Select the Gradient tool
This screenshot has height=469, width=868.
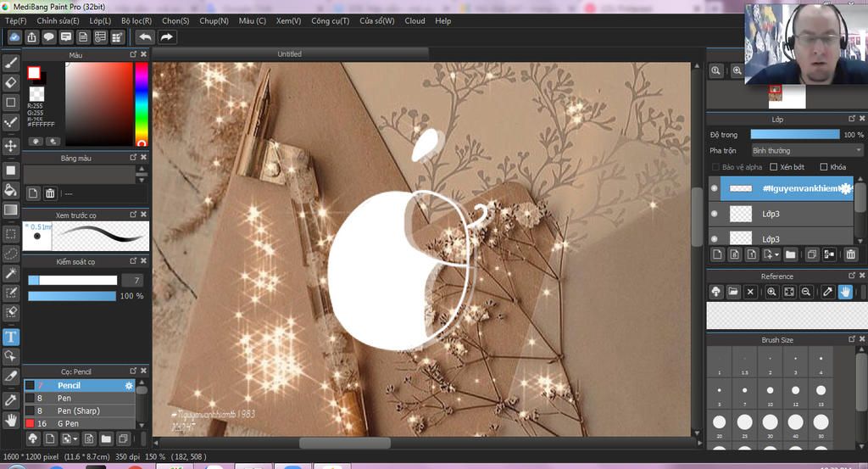[10, 209]
